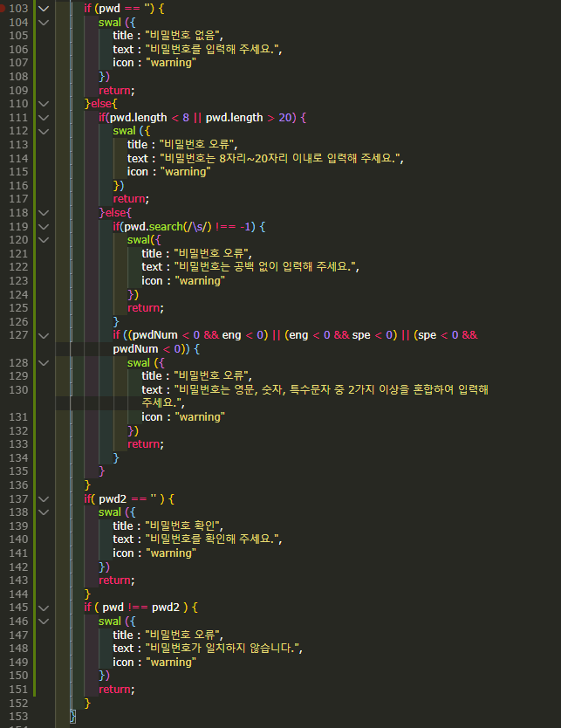Click the return statement on line 117
This screenshot has width=561, height=728.
click(x=131, y=199)
